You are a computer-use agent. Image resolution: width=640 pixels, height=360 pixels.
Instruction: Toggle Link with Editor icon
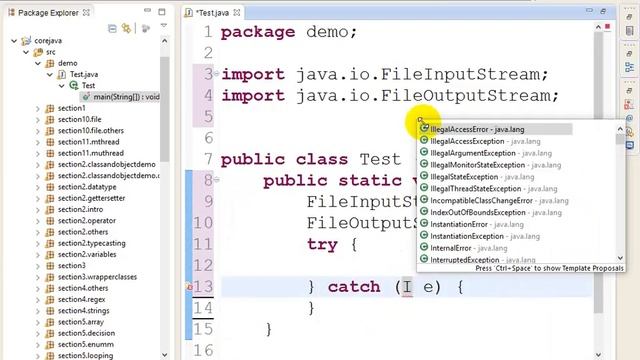(x=127, y=28)
